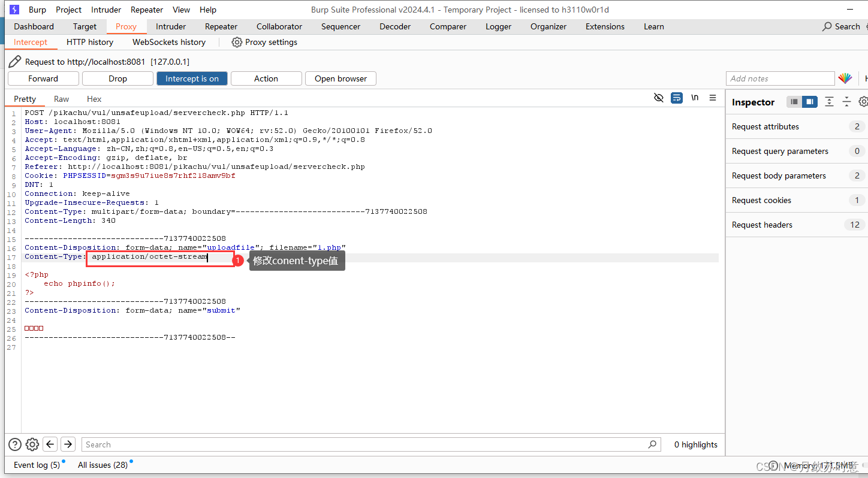Viewport: 868px width, 478px height.
Task: Pick a highlight color with rainbow icon
Action: (x=845, y=78)
